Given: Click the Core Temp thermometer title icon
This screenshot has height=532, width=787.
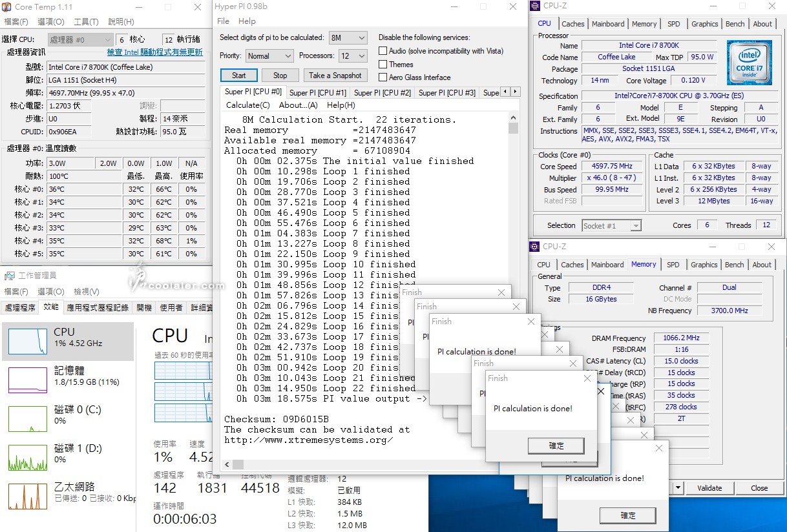Looking at the screenshot, I should 8,7.
